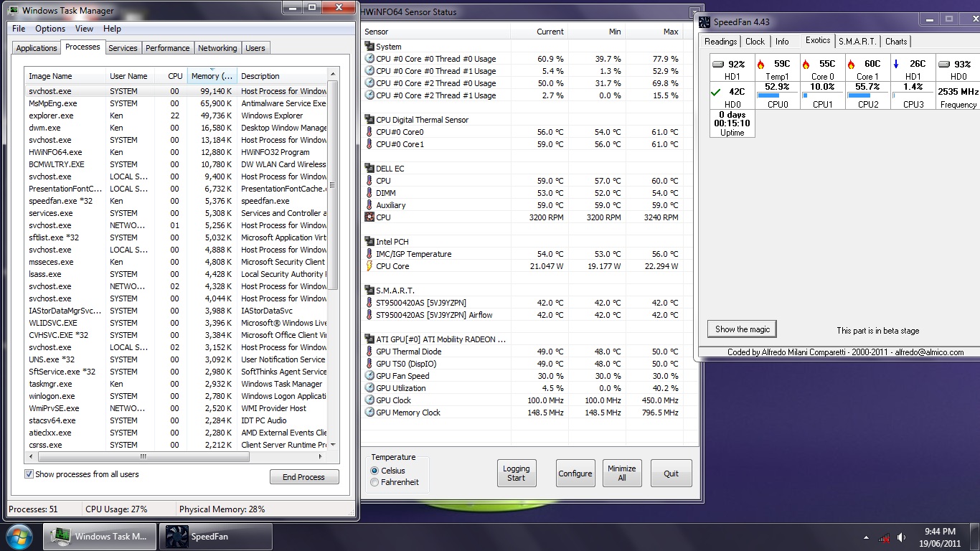This screenshot has width=980, height=551.
Task: Click the GPU Thermal Diode thermometer icon
Action: 369,352
